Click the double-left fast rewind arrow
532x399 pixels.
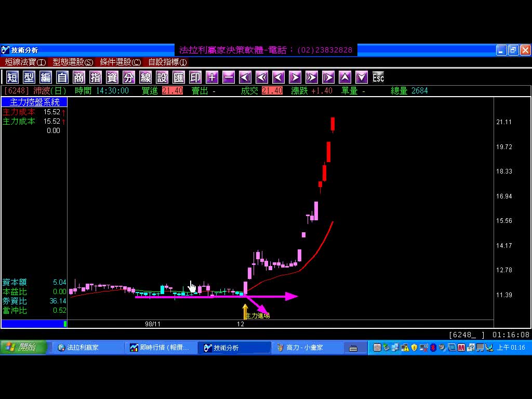pos(262,77)
